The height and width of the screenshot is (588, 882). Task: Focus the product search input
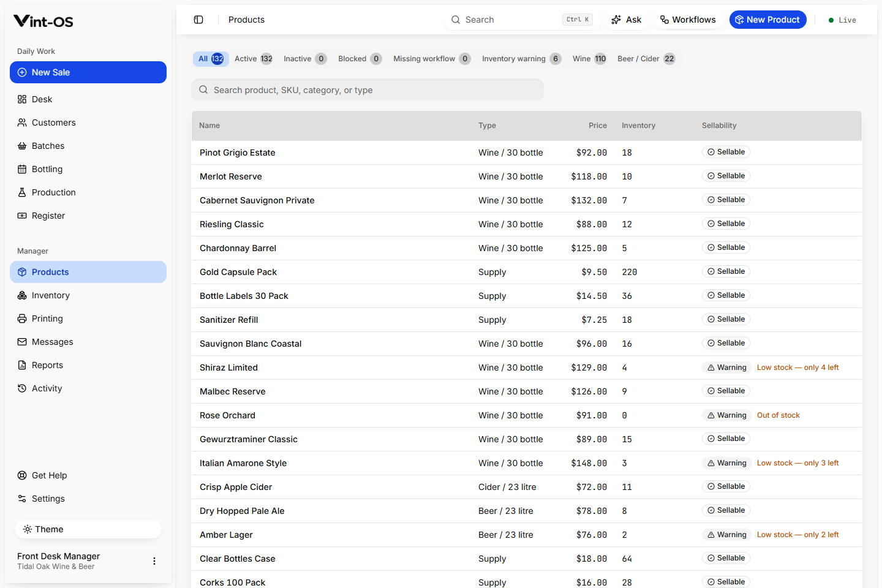click(x=367, y=90)
